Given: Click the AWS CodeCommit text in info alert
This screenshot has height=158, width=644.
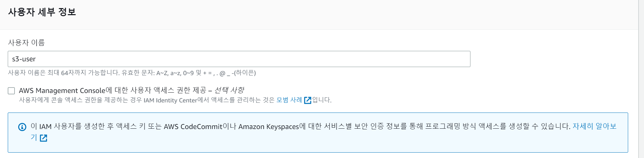Looking at the screenshot, I should [193, 127].
